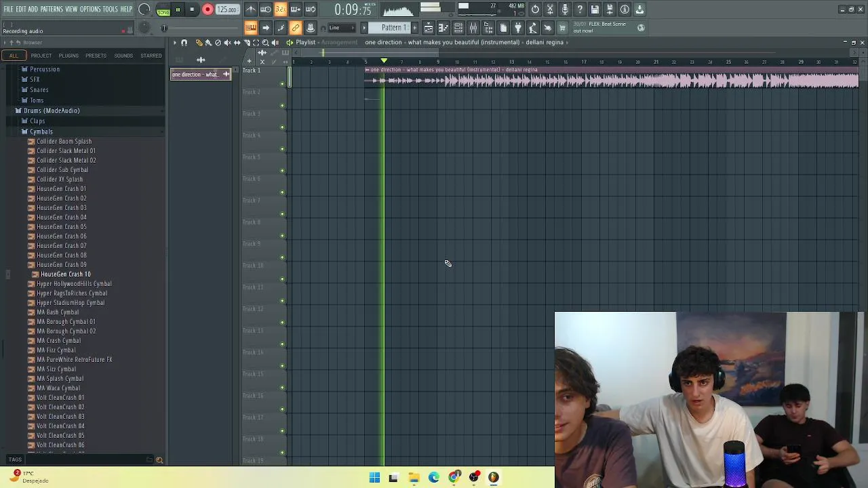Toggle the link/multilink to controllers icon

click(x=296, y=28)
